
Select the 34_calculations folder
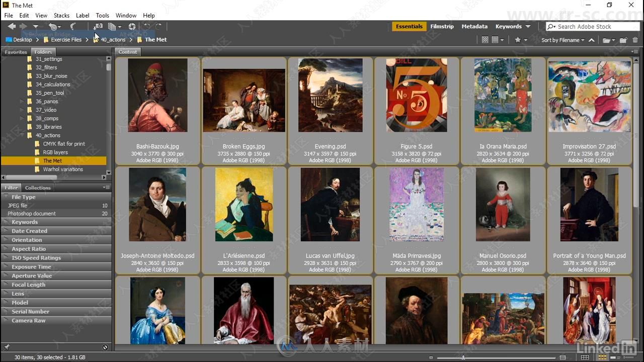click(x=53, y=84)
